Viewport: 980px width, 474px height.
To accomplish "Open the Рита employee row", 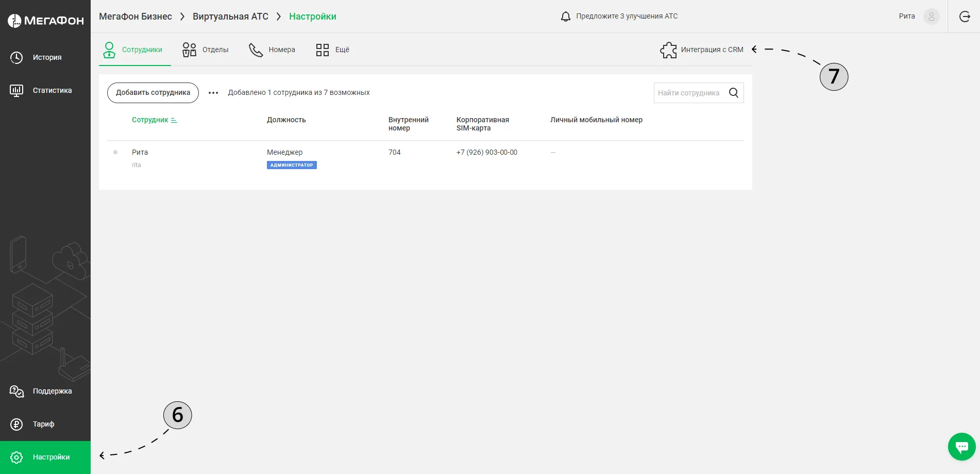I will (x=426, y=158).
